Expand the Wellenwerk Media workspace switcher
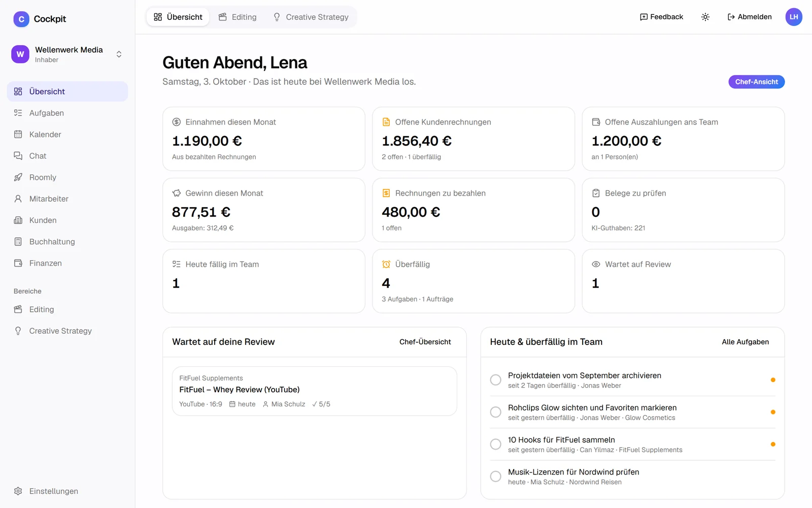812x508 pixels. coord(67,54)
